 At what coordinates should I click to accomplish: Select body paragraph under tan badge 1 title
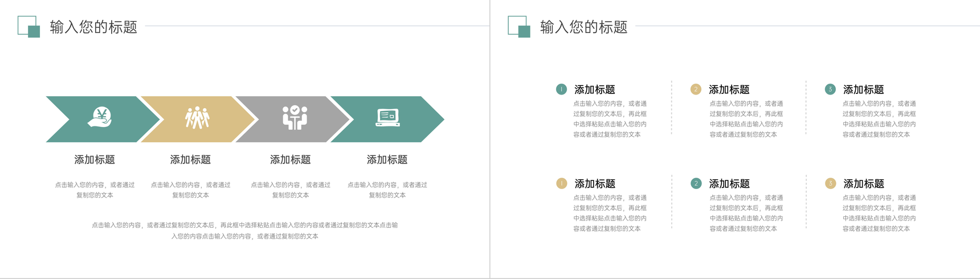(x=610, y=213)
